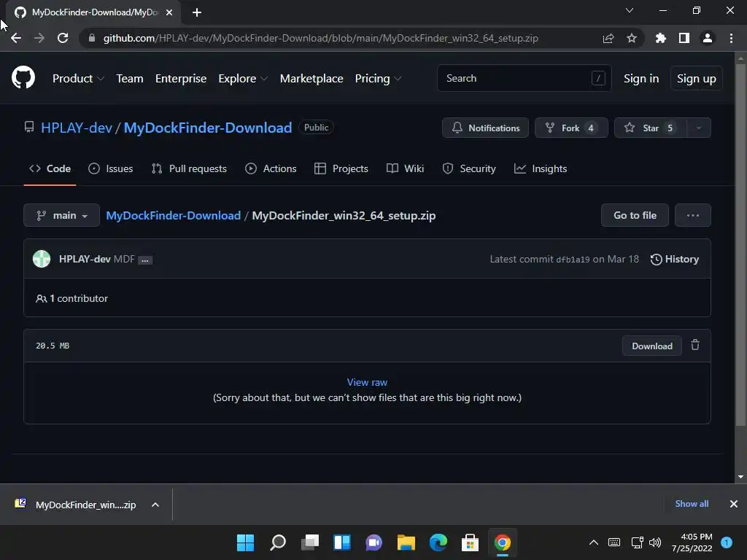Click Show all downloads
Image resolution: width=747 pixels, height=560 pixels.
point(692,504)
